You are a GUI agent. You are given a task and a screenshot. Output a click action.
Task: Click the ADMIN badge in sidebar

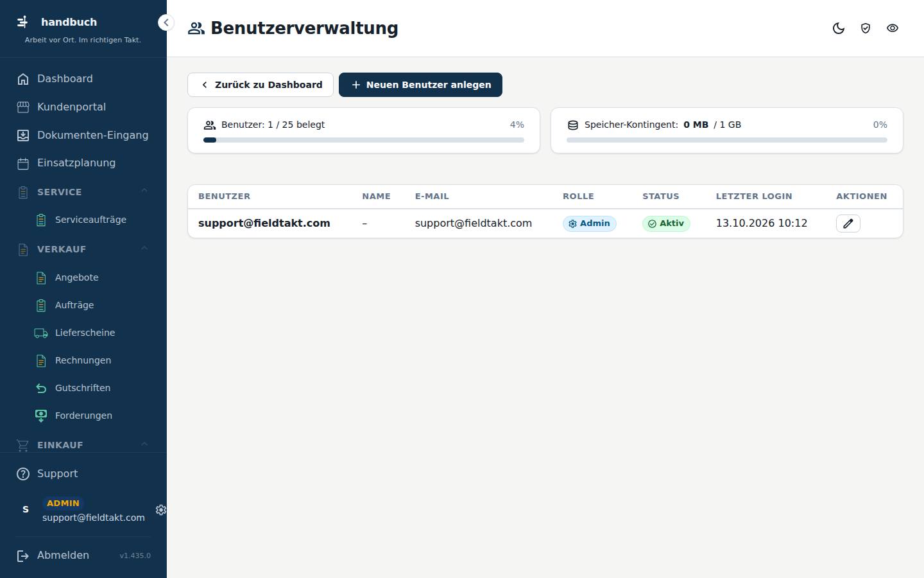(63, 504)
